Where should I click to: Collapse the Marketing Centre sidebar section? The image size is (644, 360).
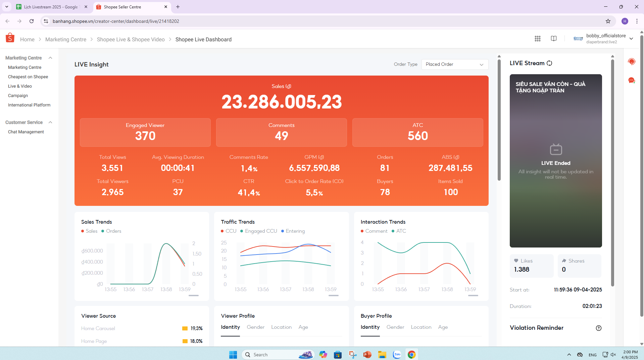[x=50, y=58]
